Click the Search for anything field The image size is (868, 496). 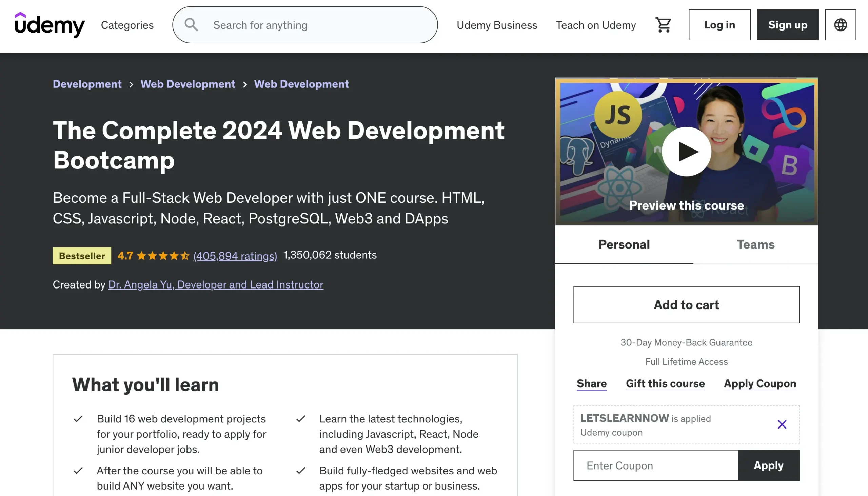coord(317,25)
